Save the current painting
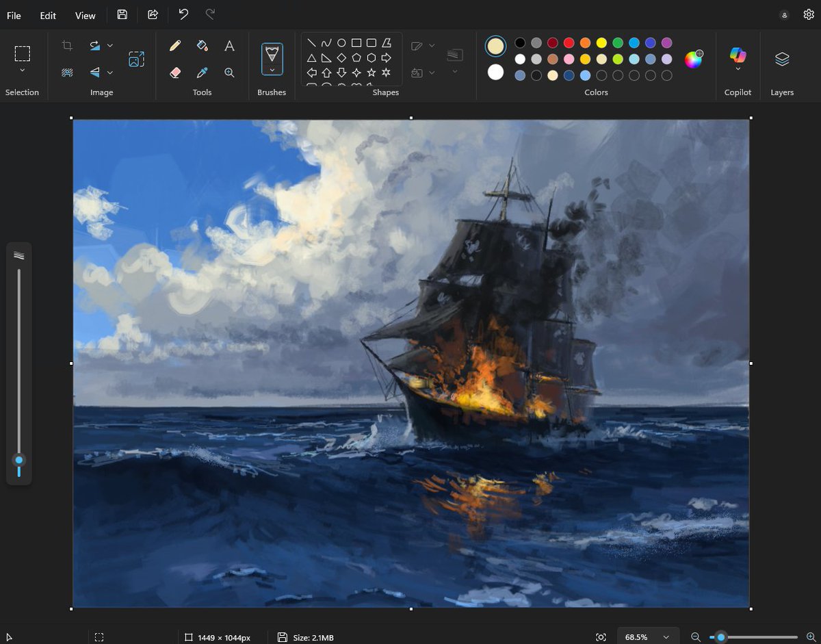821x644 pixels. pyautogui.click(x=122, y=15)
